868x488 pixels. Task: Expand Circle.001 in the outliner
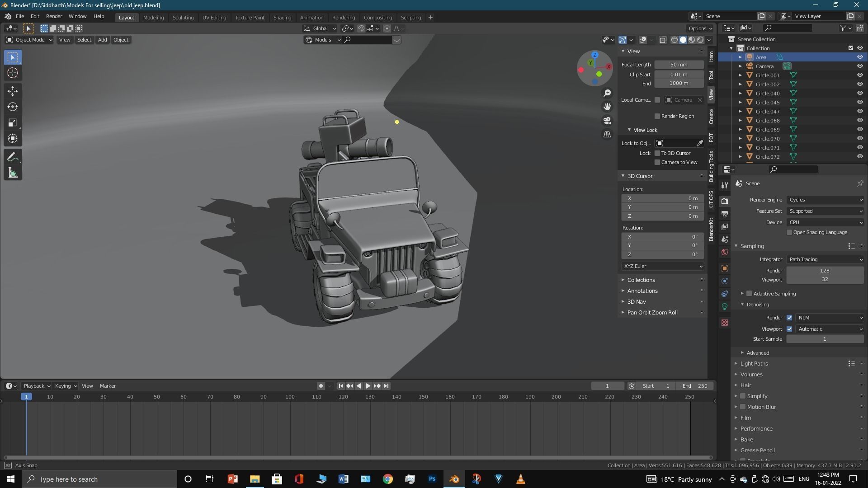click(741, 75)
